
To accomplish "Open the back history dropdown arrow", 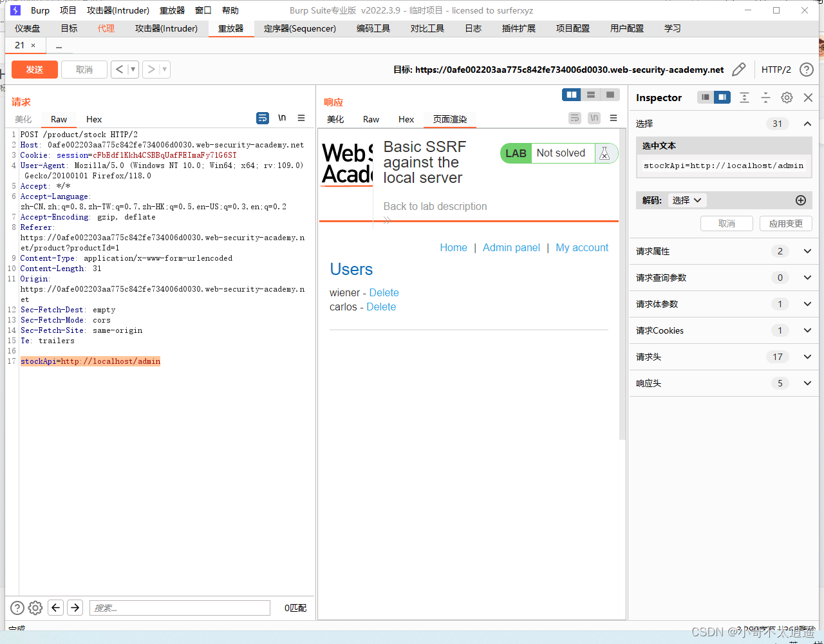I will [x=133, y=70].
